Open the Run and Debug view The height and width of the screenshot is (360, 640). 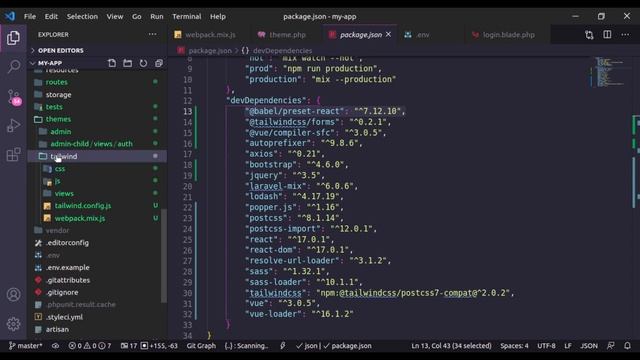pos(13,125)
